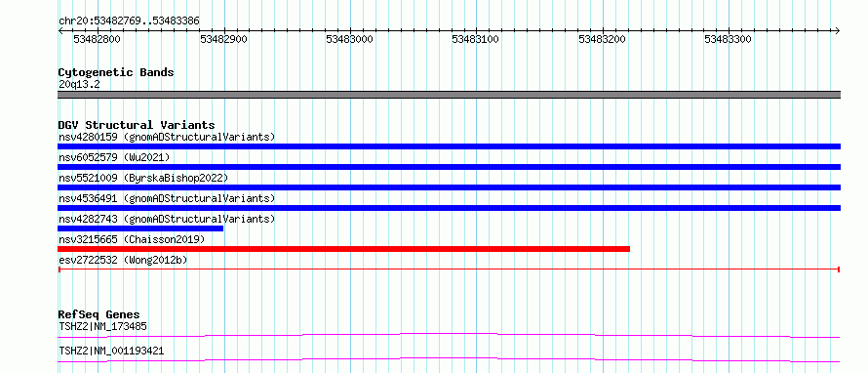Click the nsv4536491 blue variant bar
The height and width of the screenshot is (373, 868).
449,208
